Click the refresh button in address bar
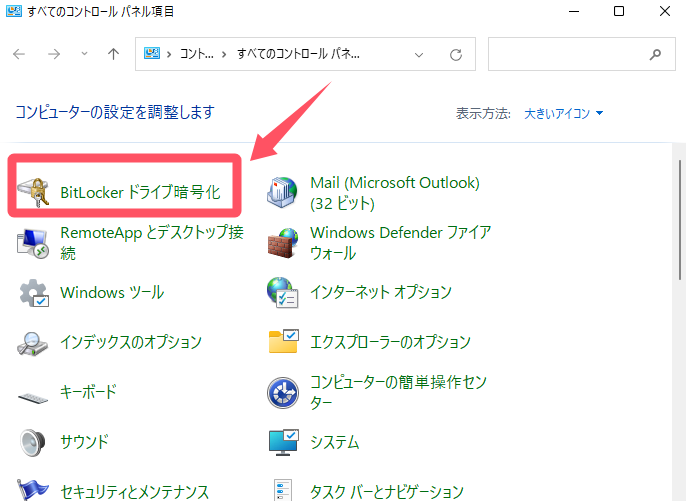Screen dimensions: 686x501 456,55
